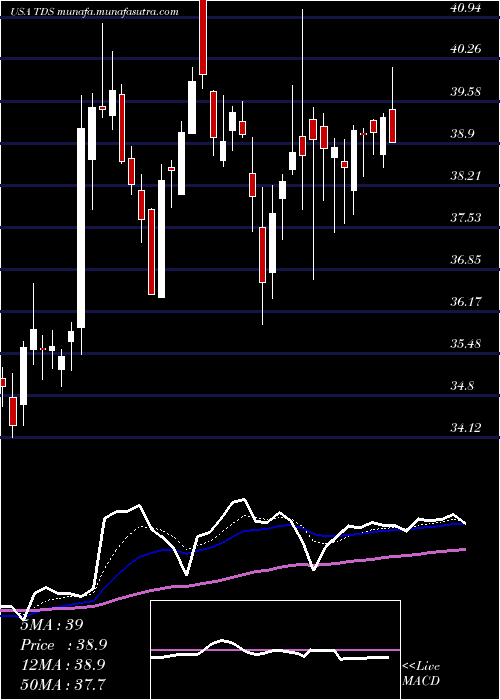Click the 40.26 price axis label
The height and width of the screenshot is (700, 500).
pos(467,49)
